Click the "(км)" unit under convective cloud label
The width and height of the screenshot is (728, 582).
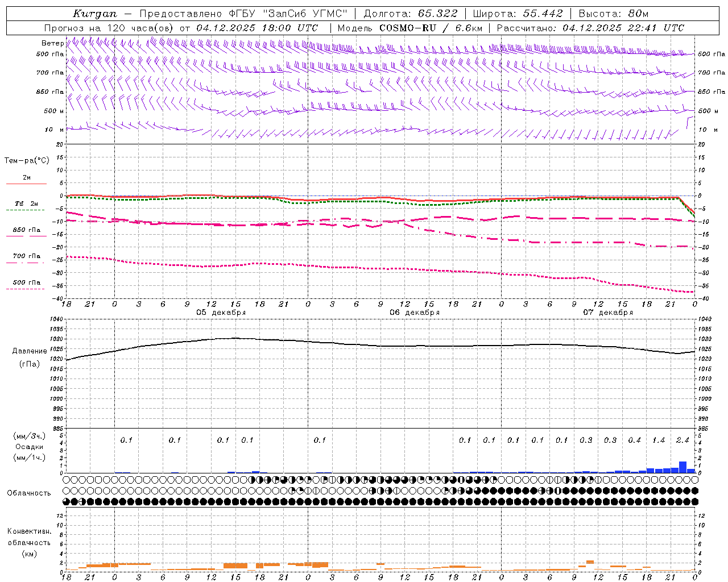click(x=30, y=554)
